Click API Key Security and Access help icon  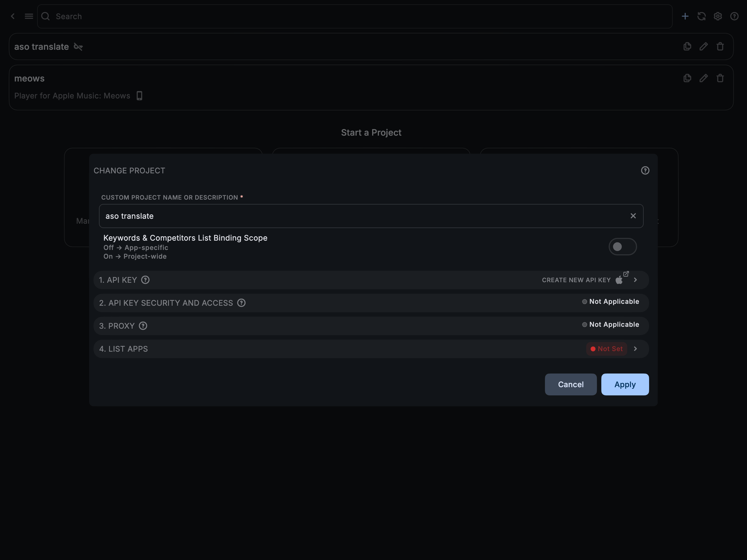point(241,303)
